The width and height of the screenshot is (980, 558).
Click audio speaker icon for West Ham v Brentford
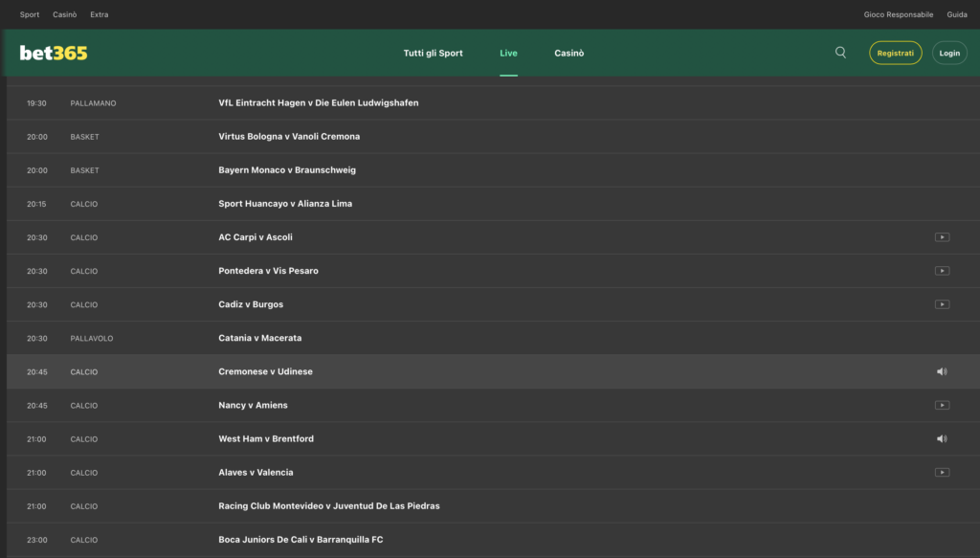(942, 438)
